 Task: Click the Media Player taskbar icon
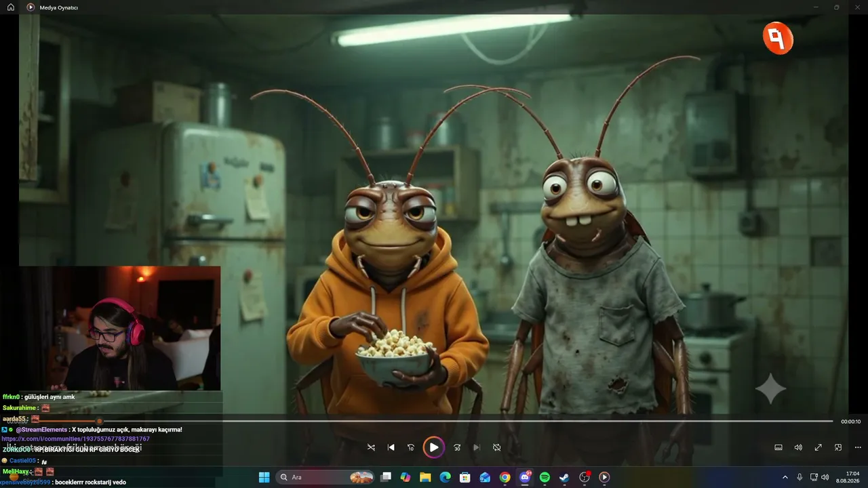[604, 477]
